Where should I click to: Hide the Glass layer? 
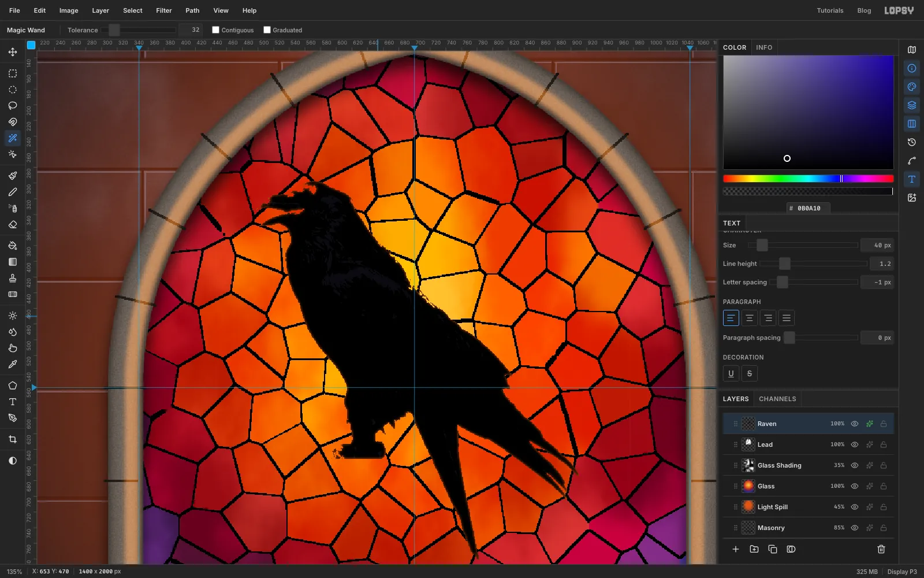coord(855,486)
